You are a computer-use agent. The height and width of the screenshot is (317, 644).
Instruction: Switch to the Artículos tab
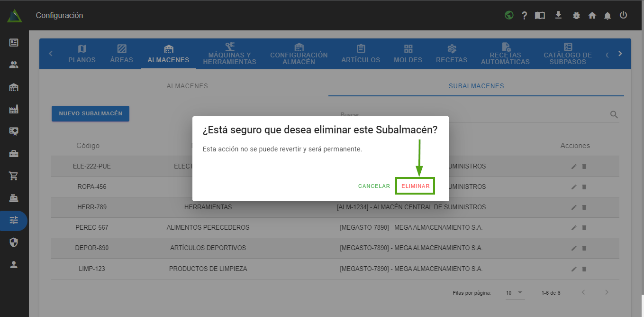361,54
